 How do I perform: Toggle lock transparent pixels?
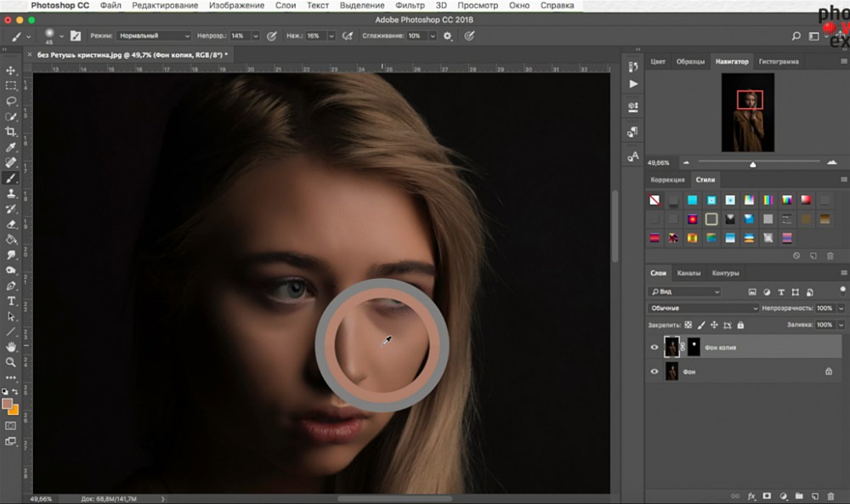(688, 326)
